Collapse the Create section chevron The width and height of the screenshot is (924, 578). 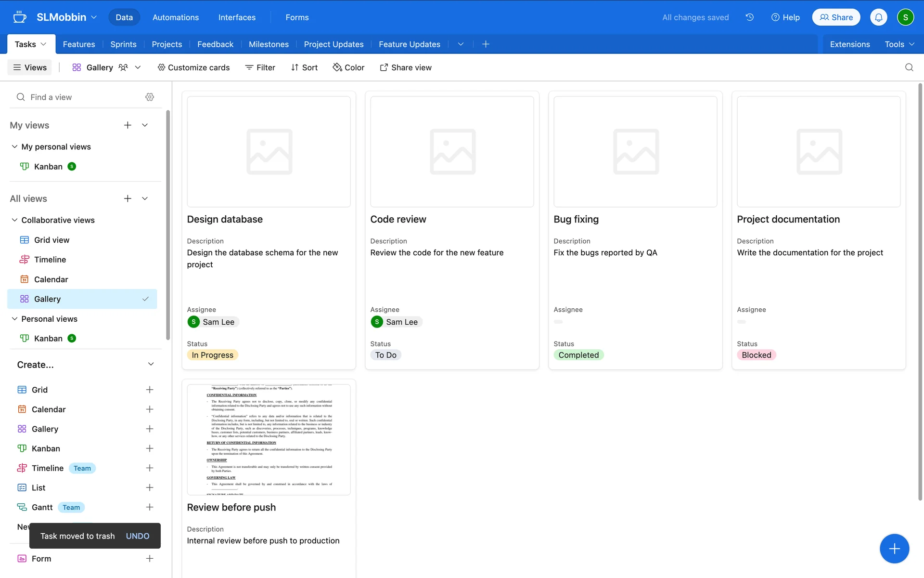click(x=151, y=364)
